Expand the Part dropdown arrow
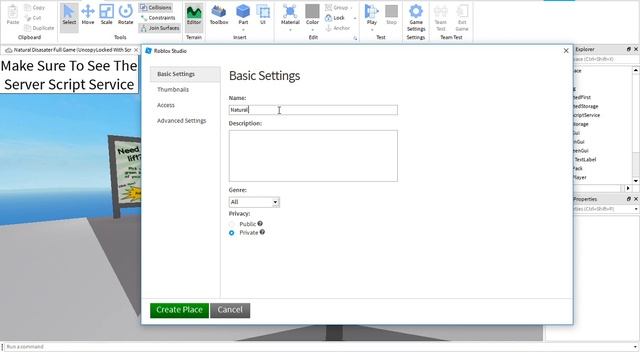The image size is (640, 360). 243,30
